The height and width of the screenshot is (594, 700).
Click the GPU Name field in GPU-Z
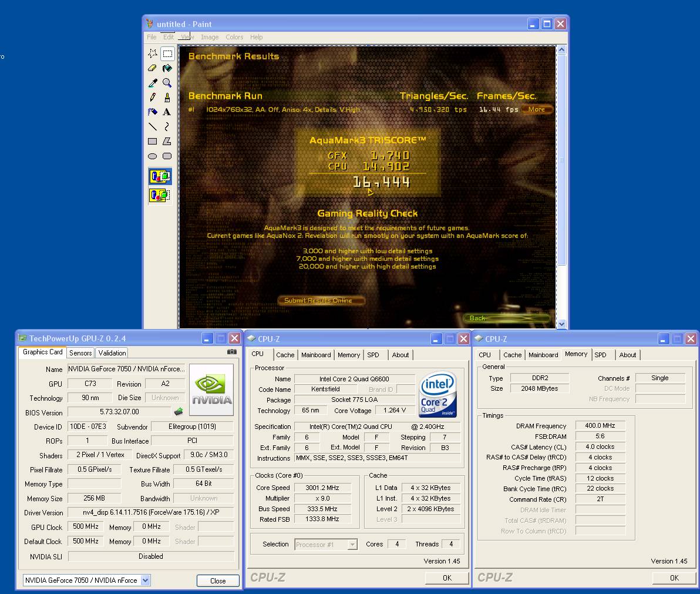pyautogui.click(x=126, y=369)
